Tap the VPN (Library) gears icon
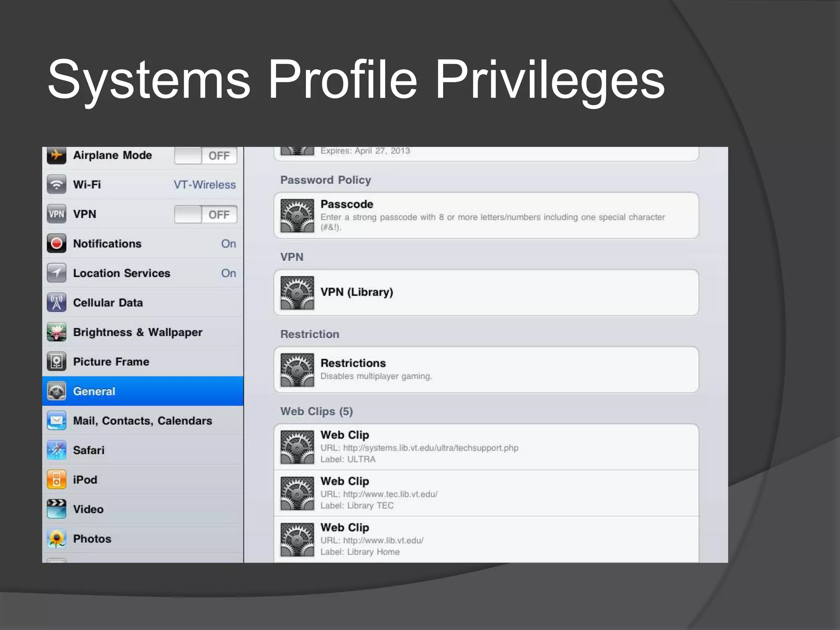Viewport: 840px width, 630px height. click(x=297, y=292)
